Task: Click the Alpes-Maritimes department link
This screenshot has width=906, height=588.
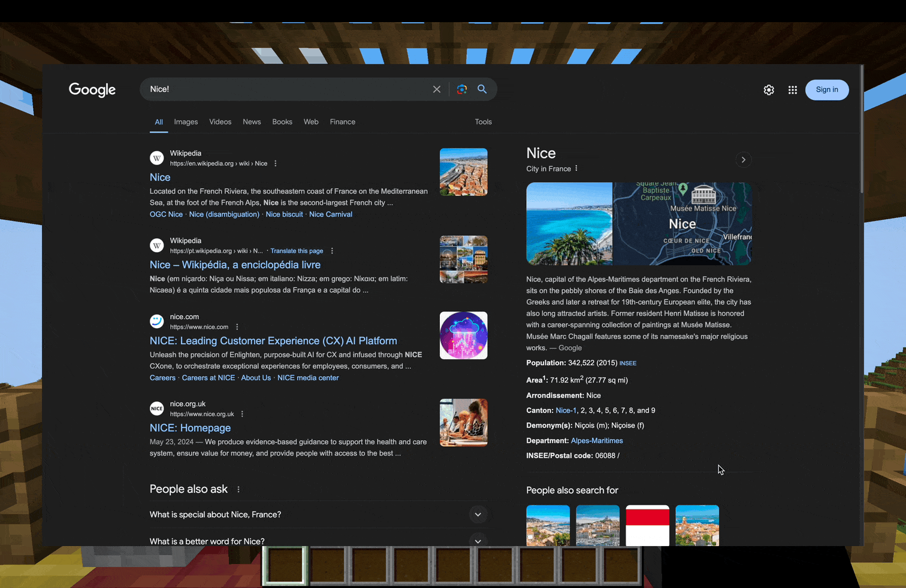Action: (597, 441)
